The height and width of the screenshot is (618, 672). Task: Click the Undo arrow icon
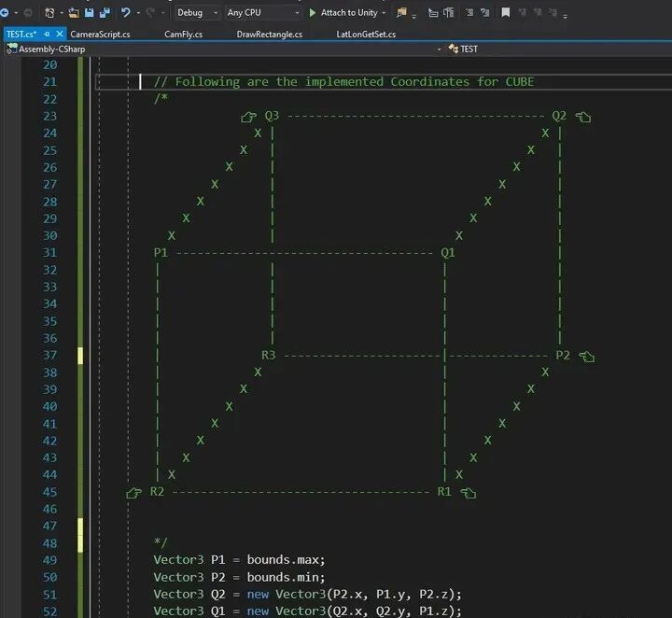126,12
